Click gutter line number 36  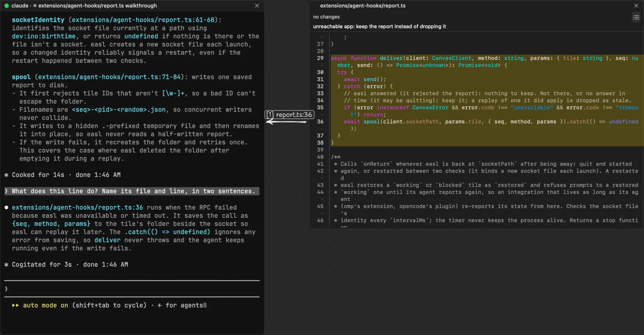(320, 121)
